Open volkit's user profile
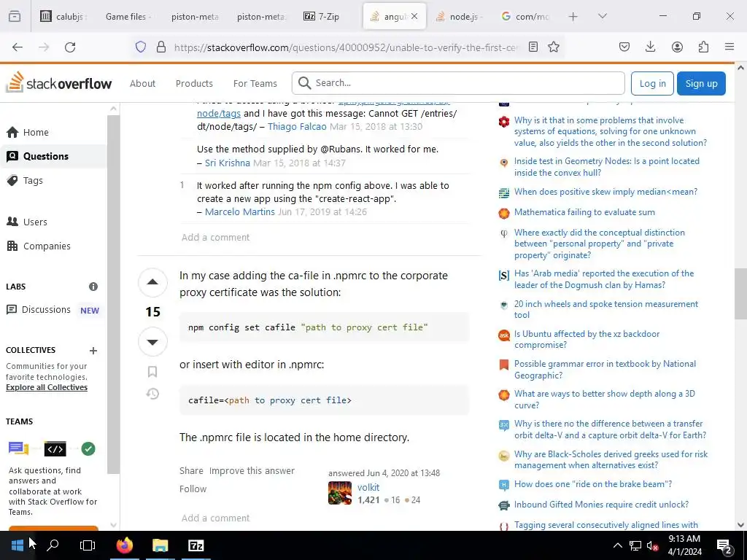The width and height of the screenshot is (747, 560). click(x=368, y=487)
